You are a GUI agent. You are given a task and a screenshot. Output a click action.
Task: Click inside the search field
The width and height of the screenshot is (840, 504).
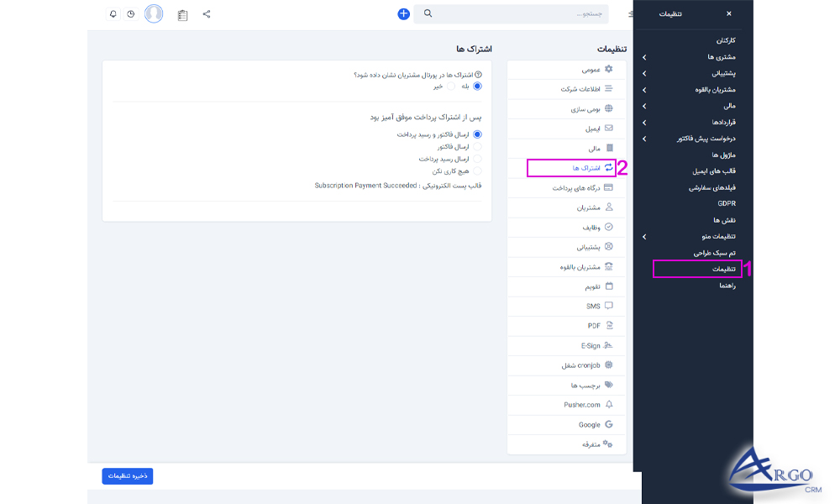(x=504, y=13)
